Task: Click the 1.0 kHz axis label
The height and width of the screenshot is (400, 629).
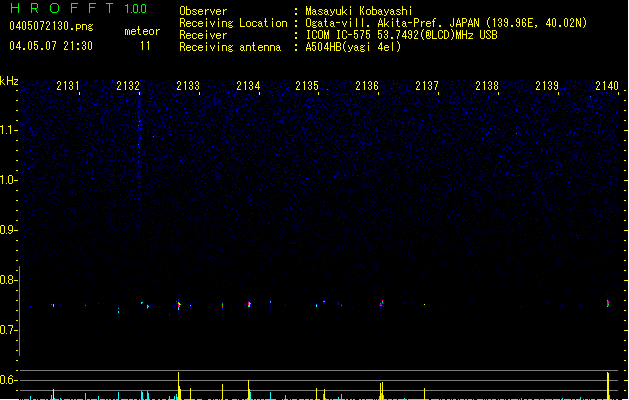Action: pyautogui.click(x=8, y=180)
